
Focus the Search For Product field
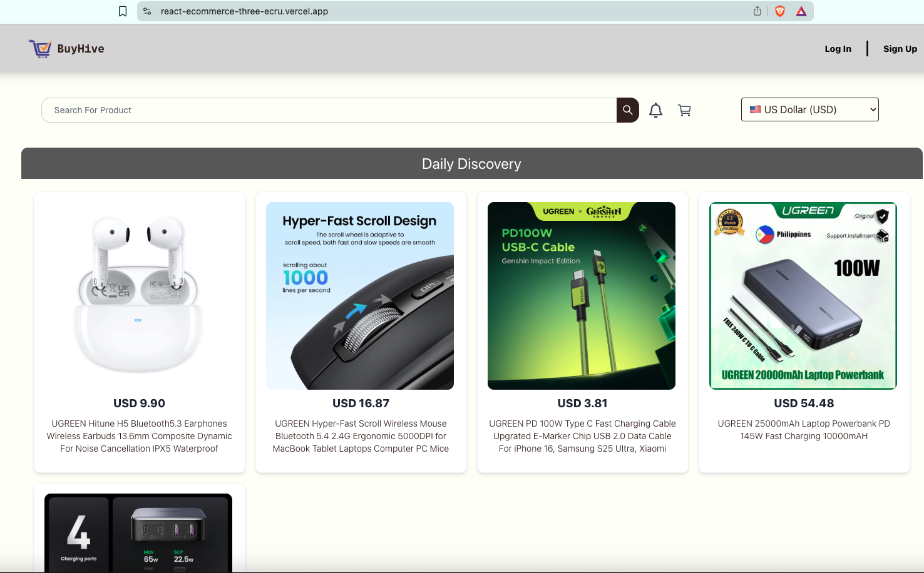click(x=329, y=110)
